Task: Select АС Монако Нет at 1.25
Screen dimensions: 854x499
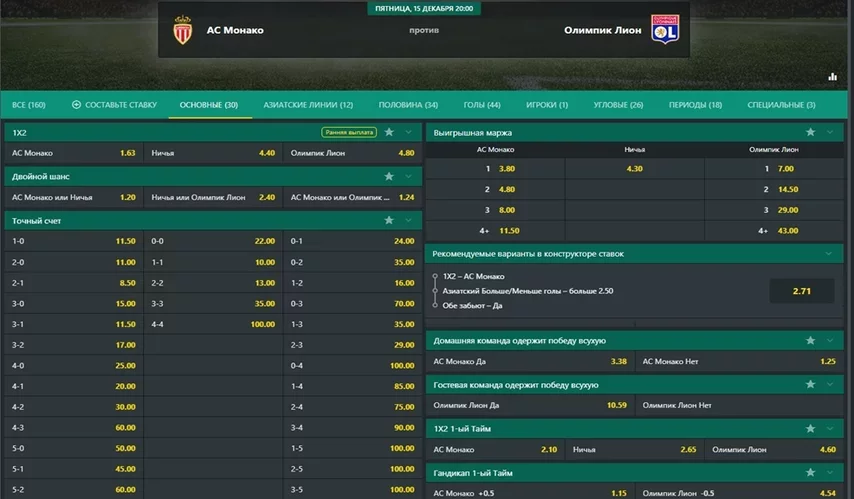Action: click(x=739, y=361)
